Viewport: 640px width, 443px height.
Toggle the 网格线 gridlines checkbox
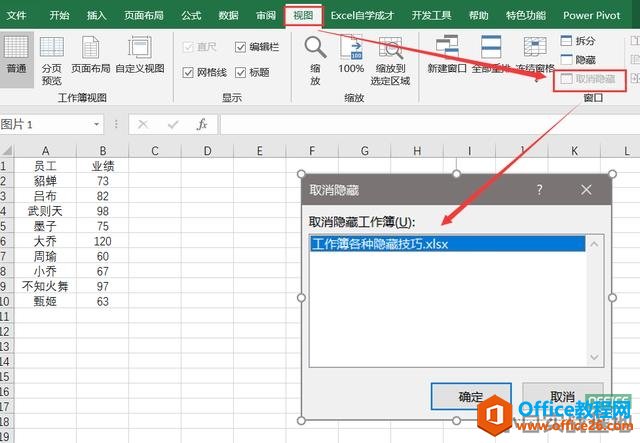coord(187,73)
